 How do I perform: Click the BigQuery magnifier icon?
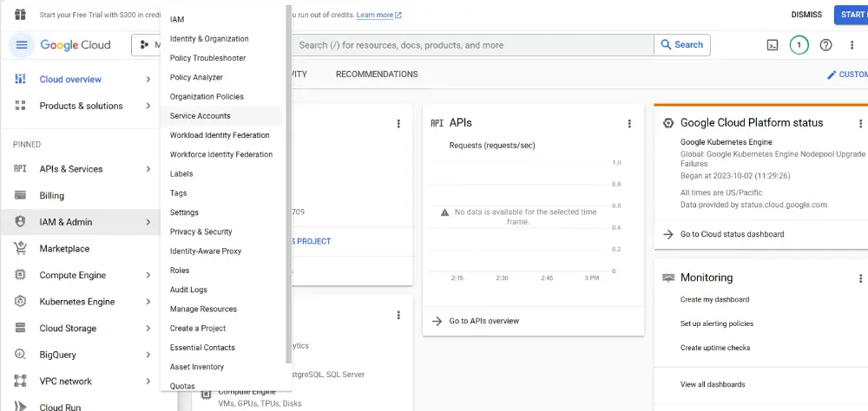point(21,355)
